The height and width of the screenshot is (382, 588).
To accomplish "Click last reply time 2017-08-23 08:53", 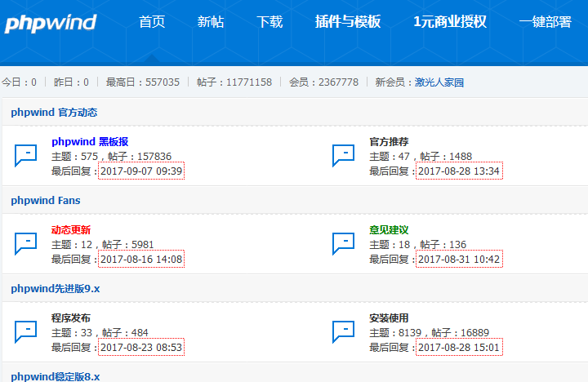I will 141,347.
